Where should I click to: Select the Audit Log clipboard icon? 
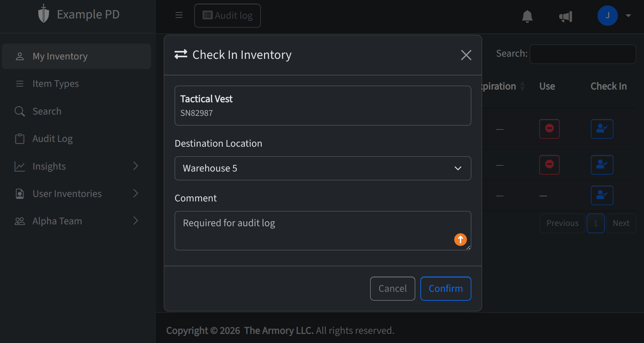tap(20, 138)
